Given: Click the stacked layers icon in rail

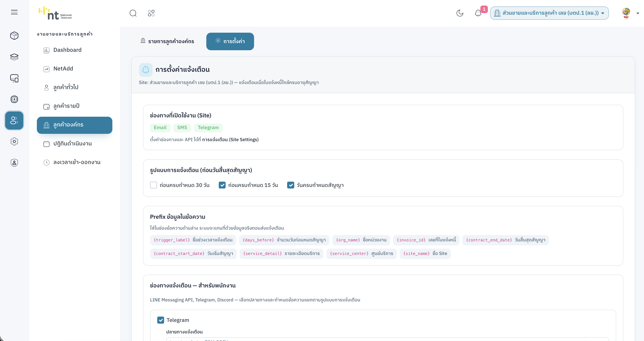Looking at the screenshot, I should [14, 57].
